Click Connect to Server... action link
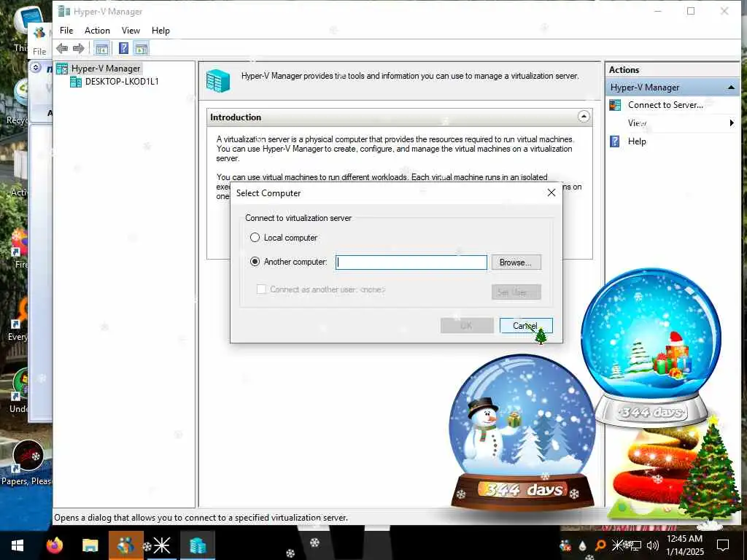The height and width of the screenshot is (560, 747). pyautogui.click(x=665, y=105)
